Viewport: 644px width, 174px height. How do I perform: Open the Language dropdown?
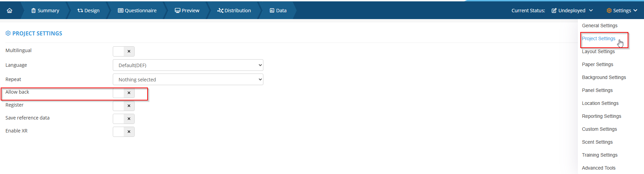coord(188,65)
